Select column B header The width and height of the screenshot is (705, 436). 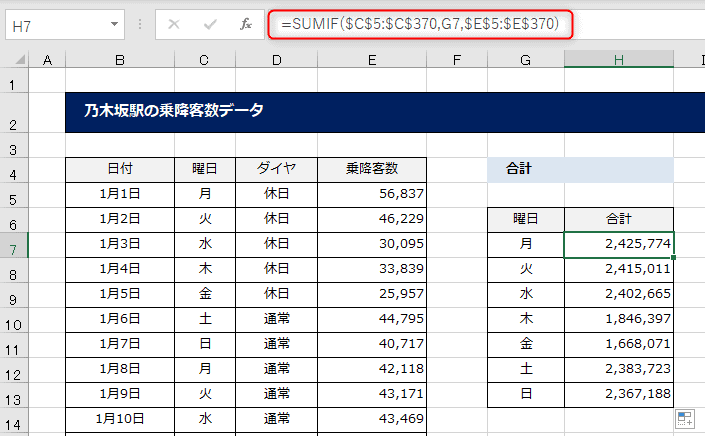(120, 60)
